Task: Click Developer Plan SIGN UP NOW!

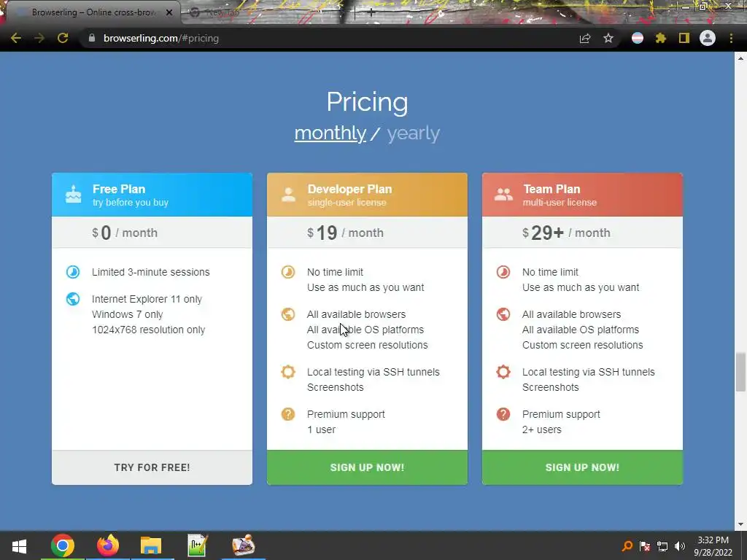Action: point(367,467)
